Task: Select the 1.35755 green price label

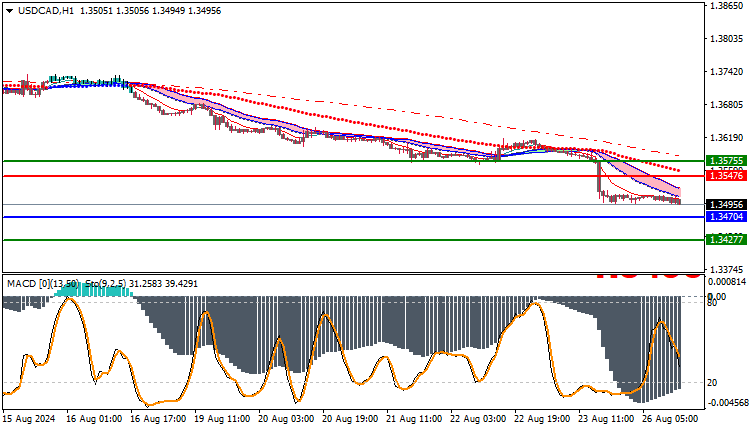Action: 727,161
